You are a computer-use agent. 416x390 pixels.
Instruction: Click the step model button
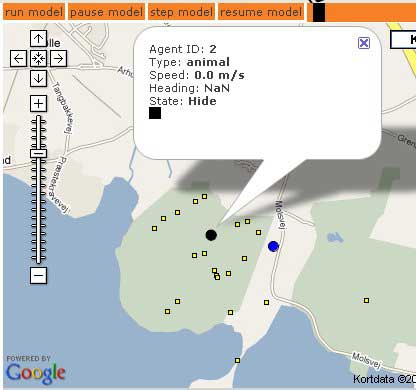click(181, 12)
